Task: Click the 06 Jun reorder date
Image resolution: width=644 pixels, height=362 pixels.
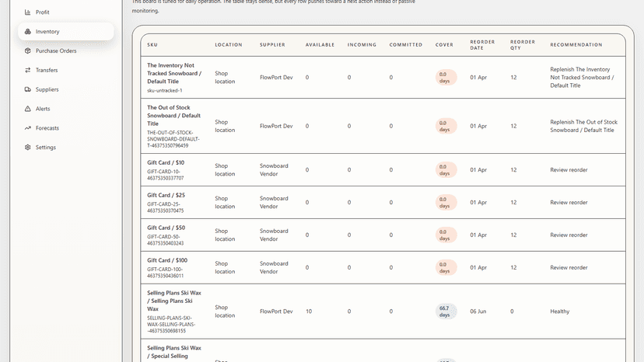Action: click(478, 312)
